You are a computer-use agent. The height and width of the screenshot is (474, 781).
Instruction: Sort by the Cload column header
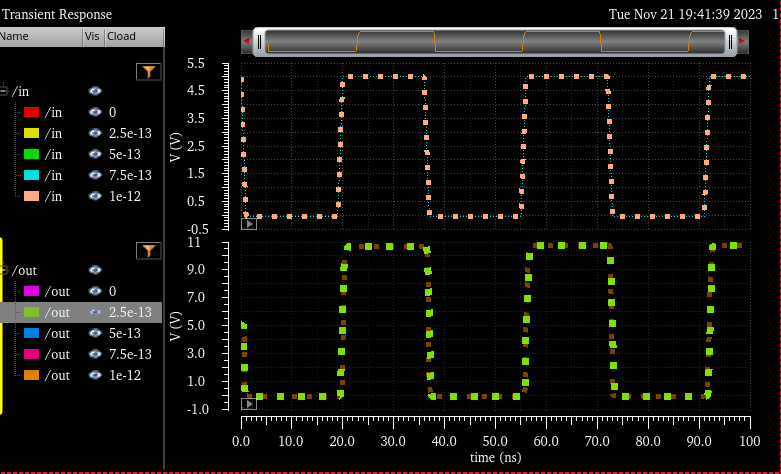[x=122, y=36]
